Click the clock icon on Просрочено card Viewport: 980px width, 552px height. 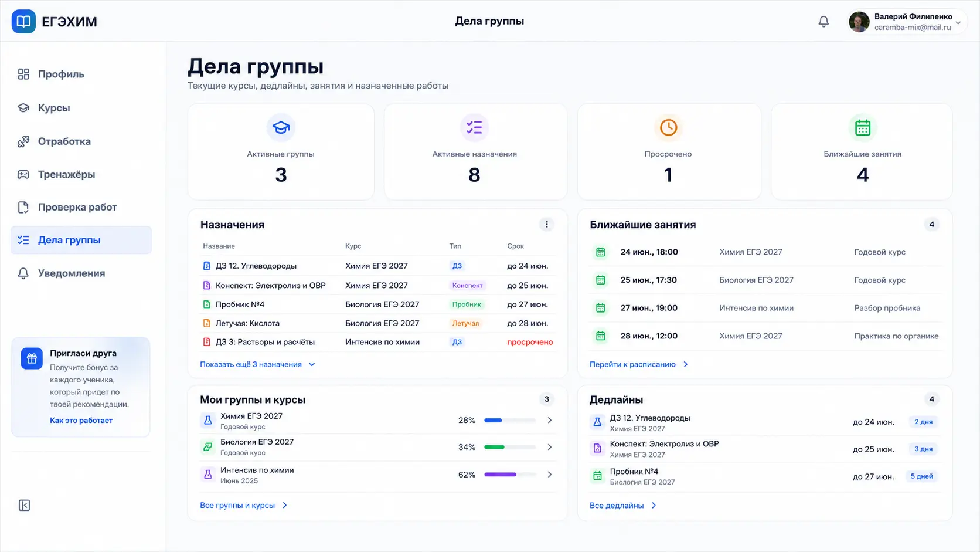[x=668, y=127]
